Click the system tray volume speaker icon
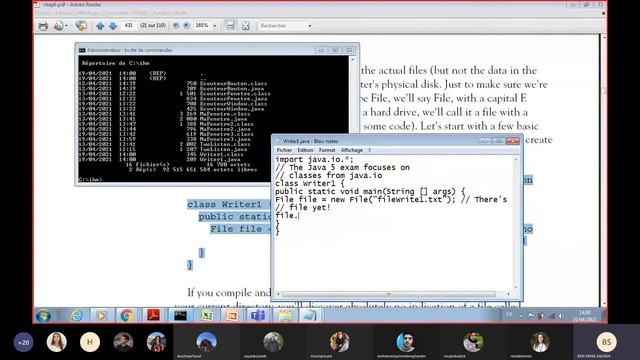 561,316
